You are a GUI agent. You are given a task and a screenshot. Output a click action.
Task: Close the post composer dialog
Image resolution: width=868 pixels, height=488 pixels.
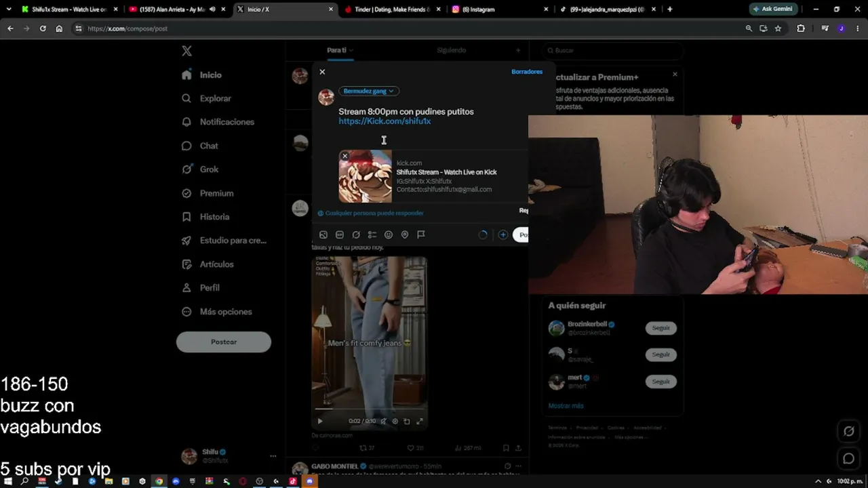coord(322,72)
